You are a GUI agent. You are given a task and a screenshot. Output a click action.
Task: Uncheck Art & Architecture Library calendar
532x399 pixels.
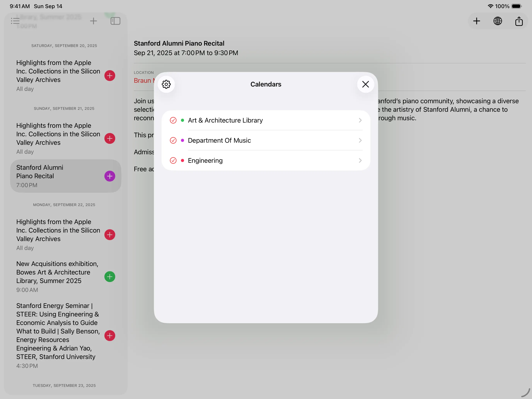point(173,120)
